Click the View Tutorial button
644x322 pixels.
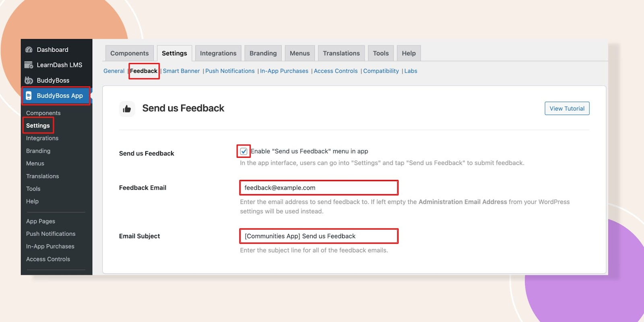point(567,108)
